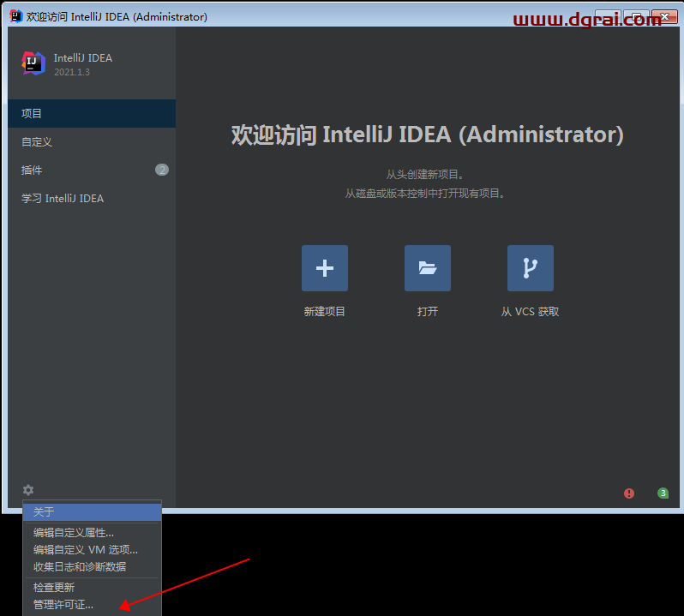
Task: Click the Open folder icon
Action: [428, 268]
